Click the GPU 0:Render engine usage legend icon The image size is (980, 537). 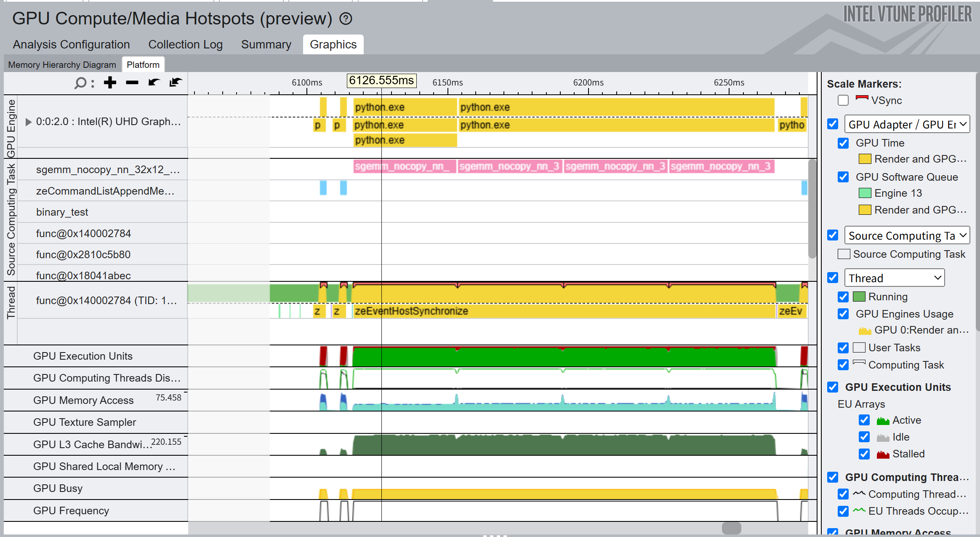tap(865, 331)
